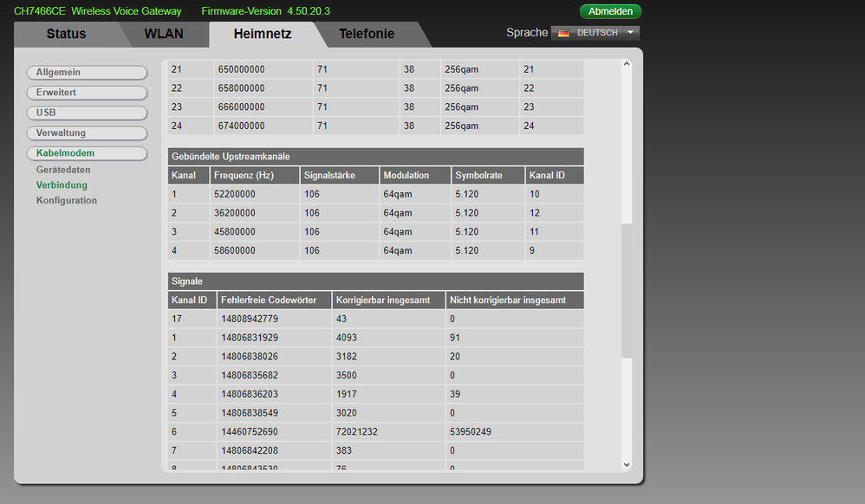Click the Nicht korrigierbar insgesamt column header
865x504 pixels.
click(x=515, y=300)
